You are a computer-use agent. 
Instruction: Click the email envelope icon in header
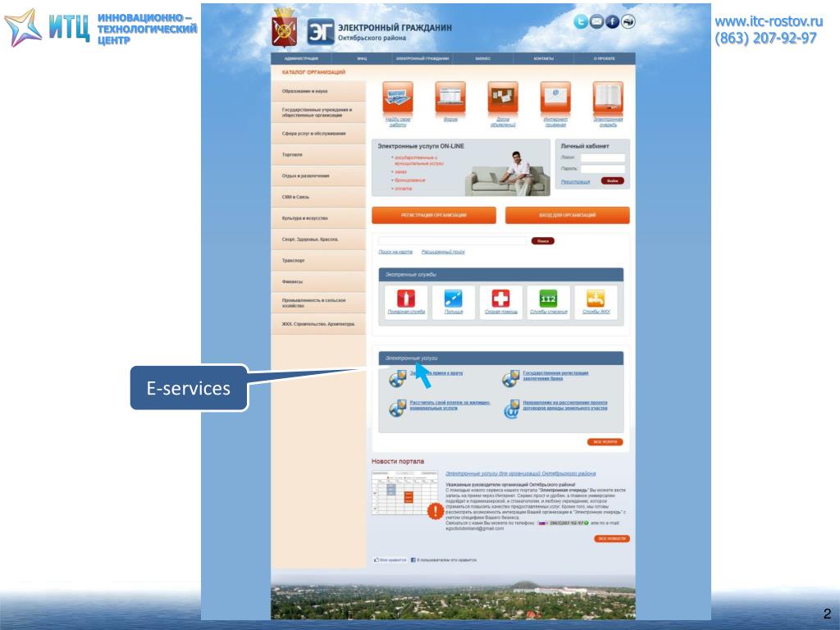coord(596,21)
